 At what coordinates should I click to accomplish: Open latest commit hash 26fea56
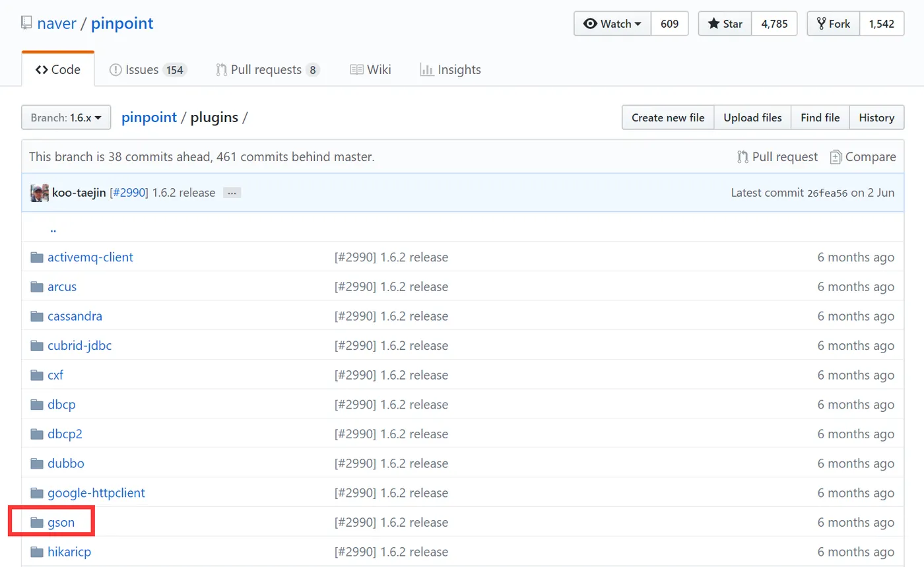click(x=827, y=193)
